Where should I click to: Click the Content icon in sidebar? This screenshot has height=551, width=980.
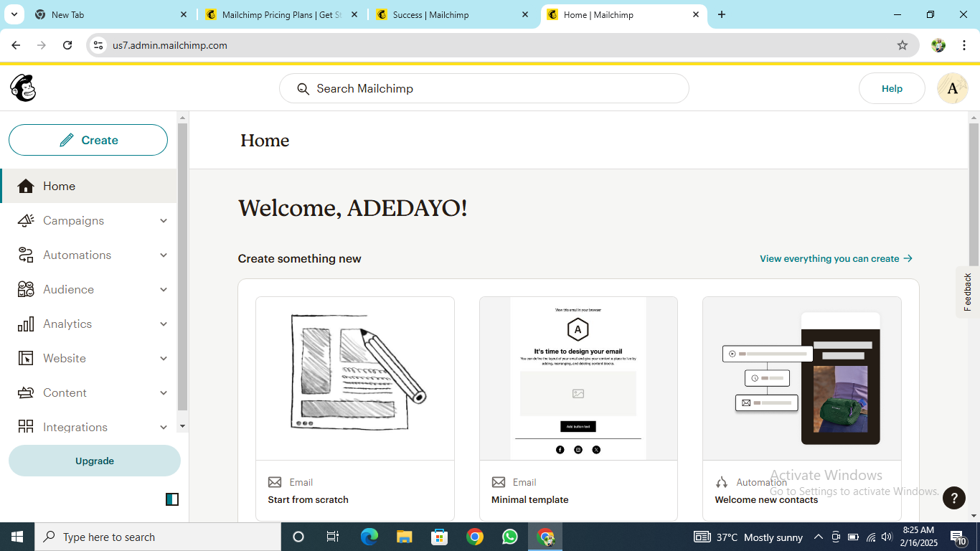pyautogui.click(x=26, y=393)
